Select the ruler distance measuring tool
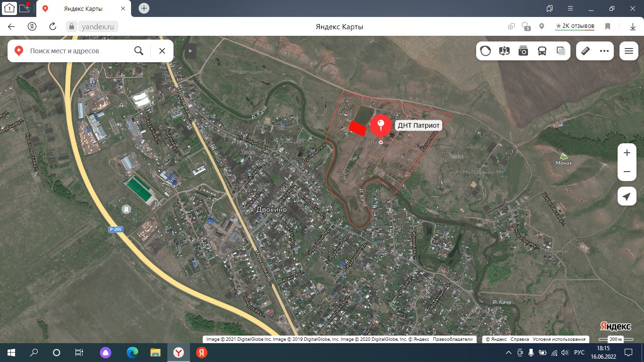 click(x=586, y=51)
